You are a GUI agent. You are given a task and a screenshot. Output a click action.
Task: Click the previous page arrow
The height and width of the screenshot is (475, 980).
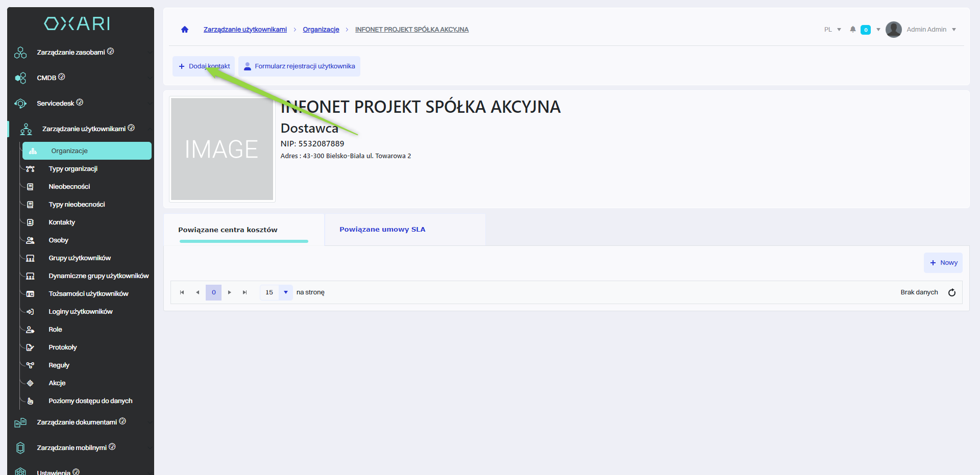(x=198, y=292)
